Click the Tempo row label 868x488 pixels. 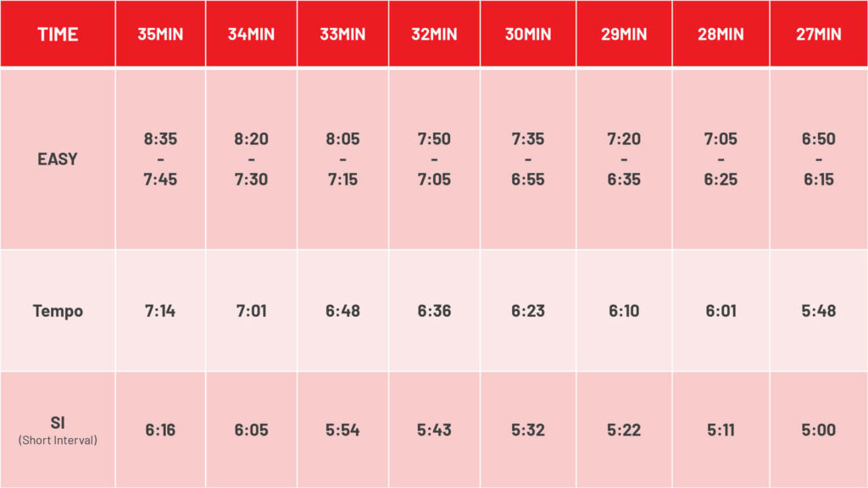pos(58,310)
